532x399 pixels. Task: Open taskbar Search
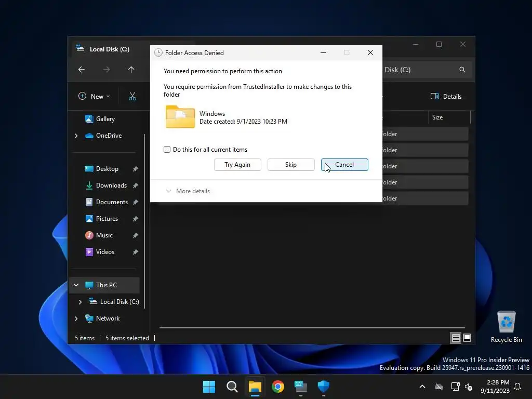tap(232, 387)
